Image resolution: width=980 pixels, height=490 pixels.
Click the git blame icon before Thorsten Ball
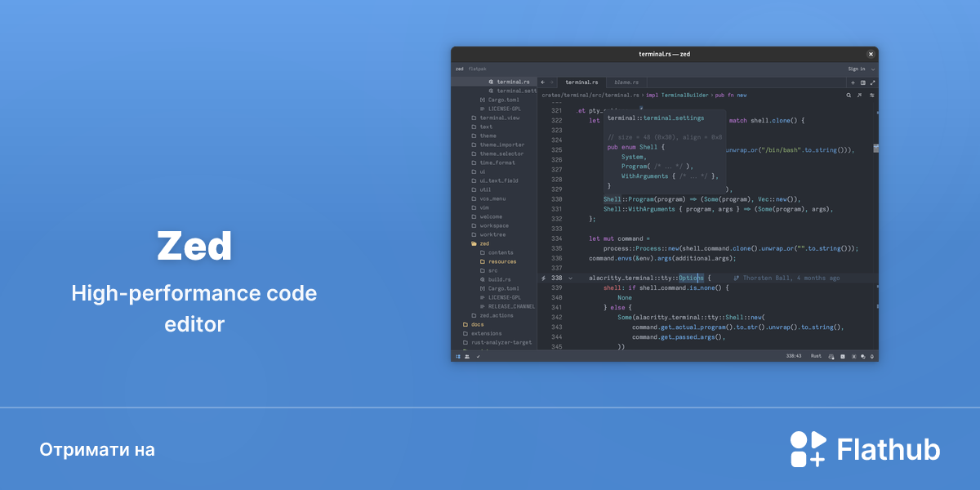[x=736, y=278]
